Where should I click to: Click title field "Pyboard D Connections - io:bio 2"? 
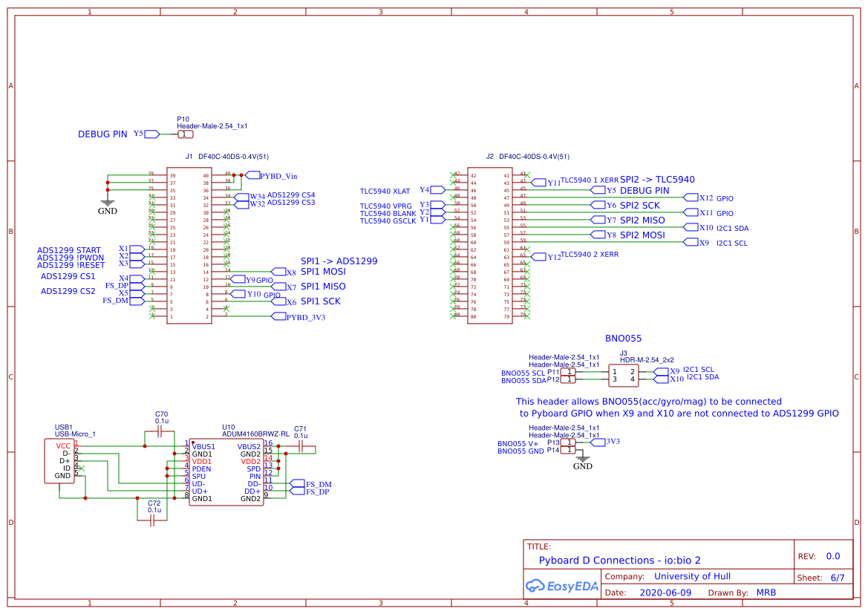pos(619,561)
